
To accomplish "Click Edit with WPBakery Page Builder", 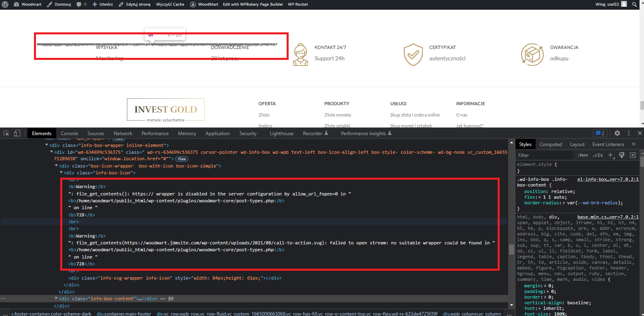I will (253, 4).
